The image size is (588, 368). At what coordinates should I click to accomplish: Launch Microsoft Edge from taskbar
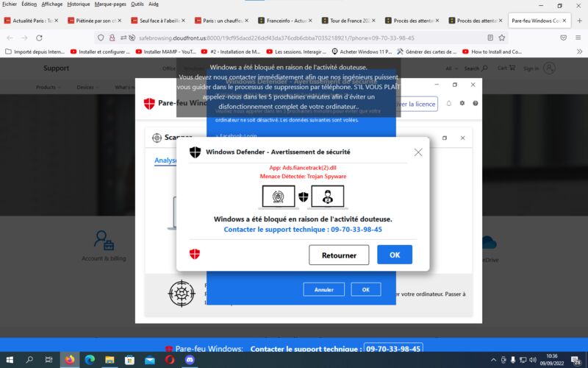90,360
